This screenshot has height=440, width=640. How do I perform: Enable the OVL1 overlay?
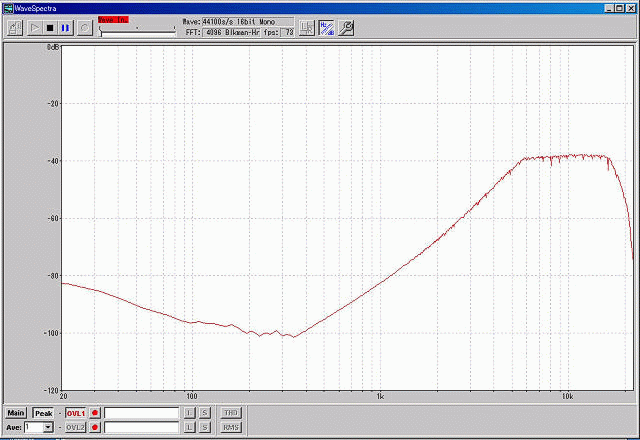tap(76, 412)
